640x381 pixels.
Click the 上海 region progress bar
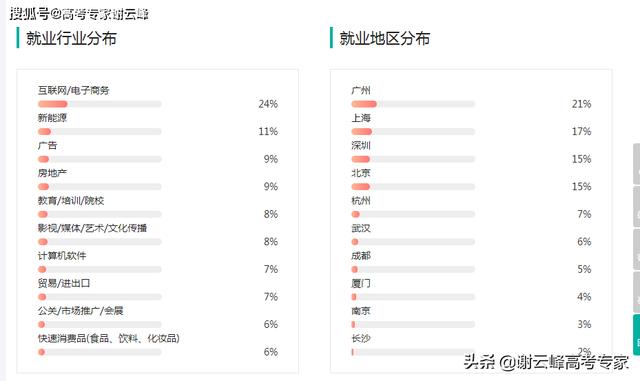click(413, 131)
